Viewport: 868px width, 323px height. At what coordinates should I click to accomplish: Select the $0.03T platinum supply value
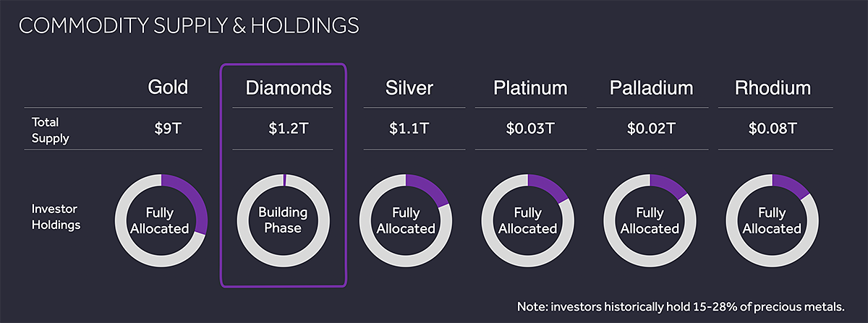point(530,129)
